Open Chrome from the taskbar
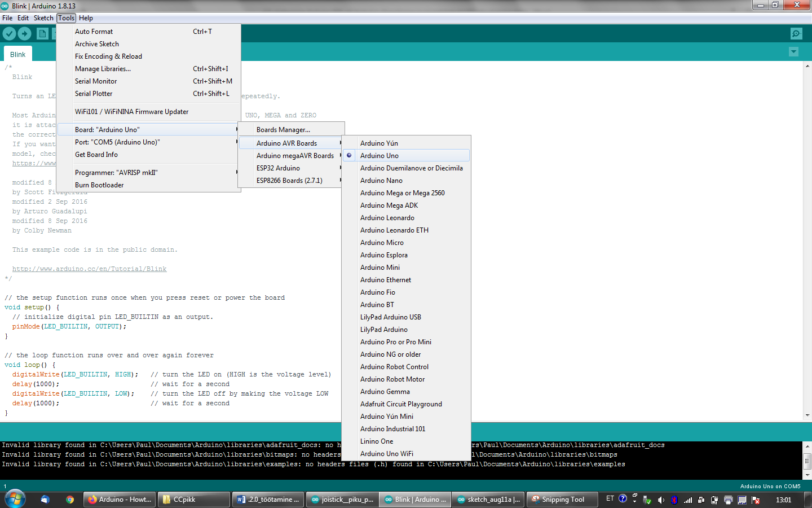This screenshot has height=508, width=812. (x=70, y=500)
